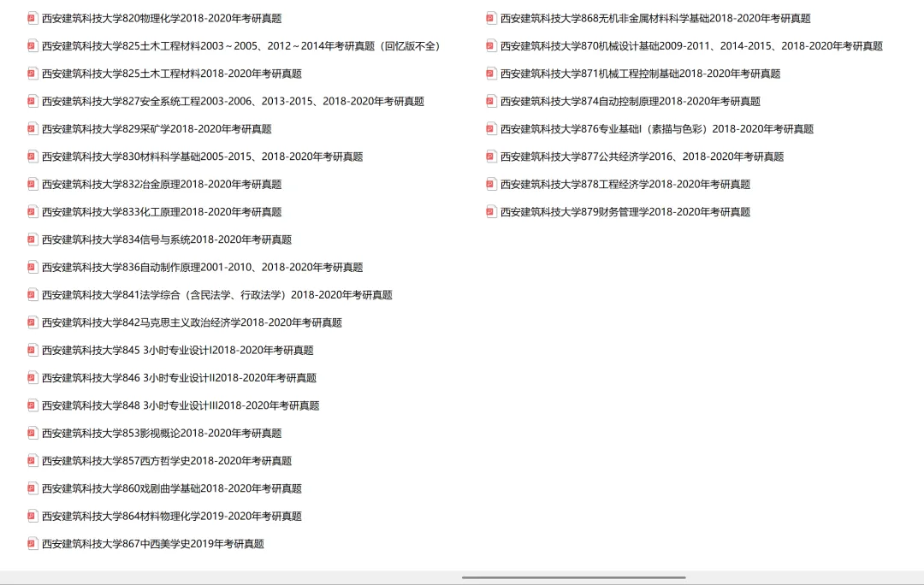Click PDF icon of 846 3小时专业设计II file
Image resolution: width=924 pixels, height=585 pixels.
coord(32,378)
